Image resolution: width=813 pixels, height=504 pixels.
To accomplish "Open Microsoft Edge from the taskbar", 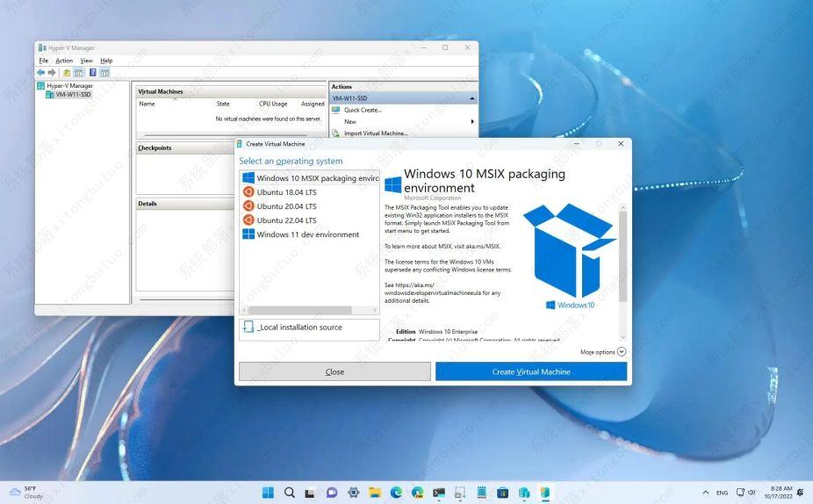I will point(396,493).
